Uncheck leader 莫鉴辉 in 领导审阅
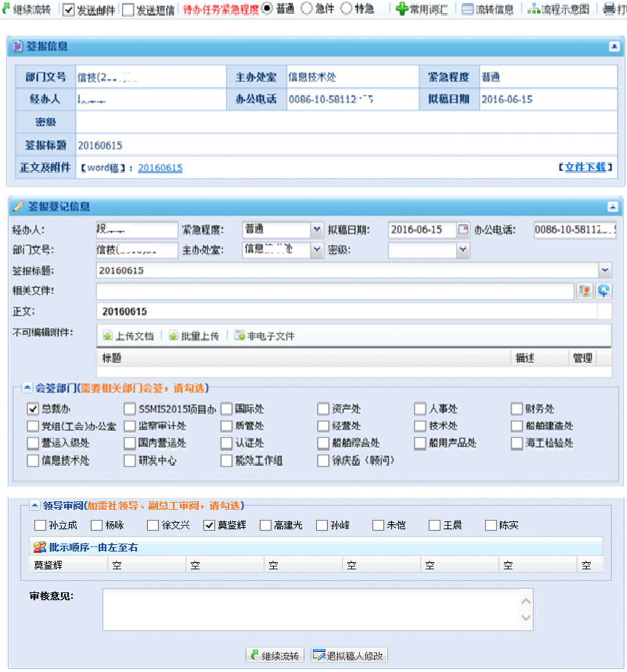This screenshot has height=672, width=627. [210, 525]
